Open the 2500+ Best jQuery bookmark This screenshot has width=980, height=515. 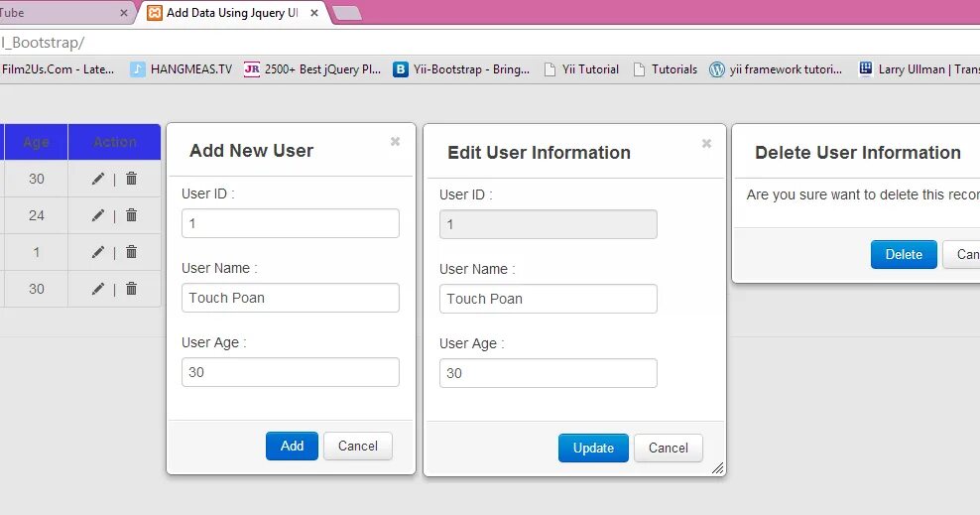pyautogui.click(x=312, y=69)
